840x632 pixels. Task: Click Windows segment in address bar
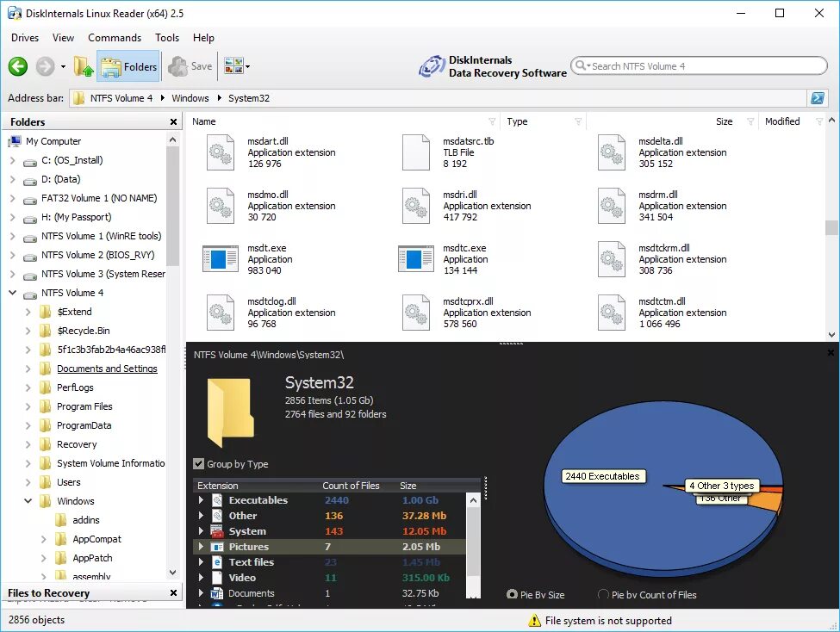[x=190, y=98]
